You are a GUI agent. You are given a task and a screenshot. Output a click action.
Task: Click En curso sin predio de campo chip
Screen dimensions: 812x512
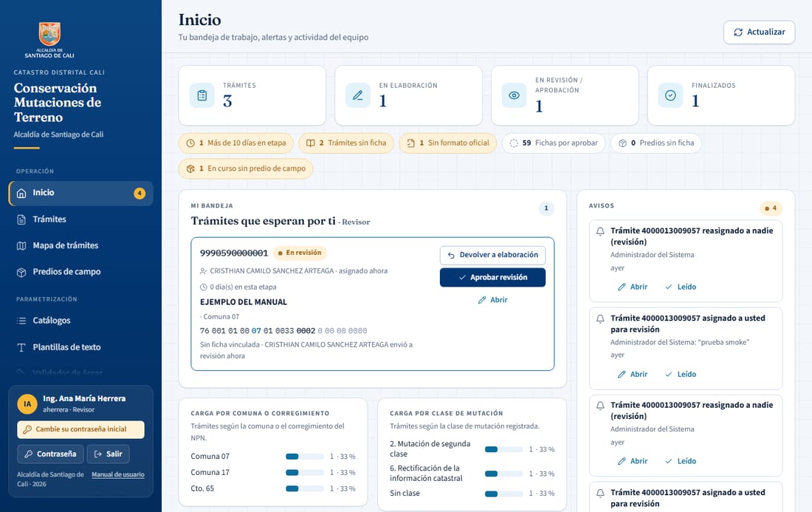[x=246, y=169]
